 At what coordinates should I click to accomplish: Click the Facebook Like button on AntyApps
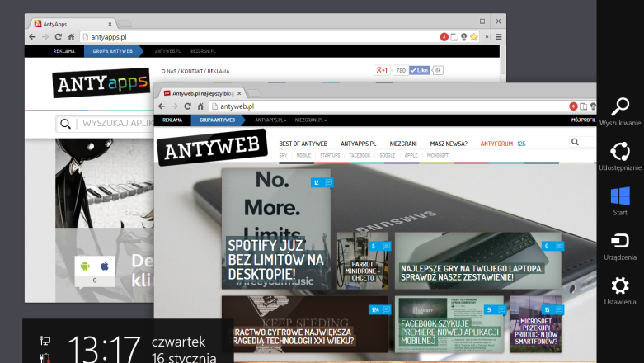point(420,70)
